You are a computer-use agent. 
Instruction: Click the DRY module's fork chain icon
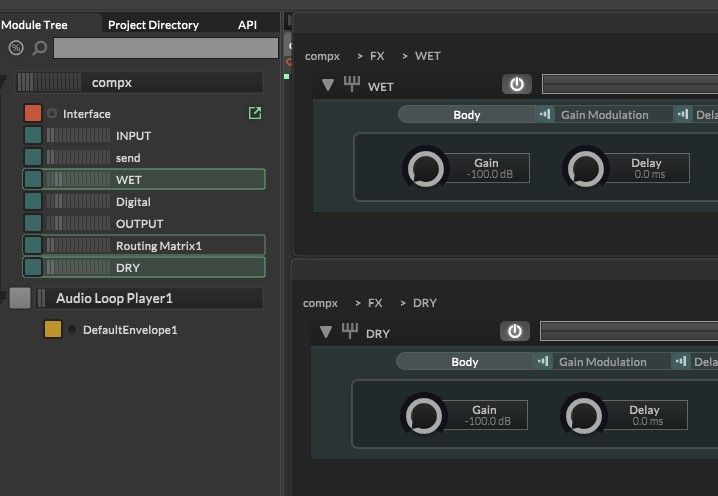[350, 332]
